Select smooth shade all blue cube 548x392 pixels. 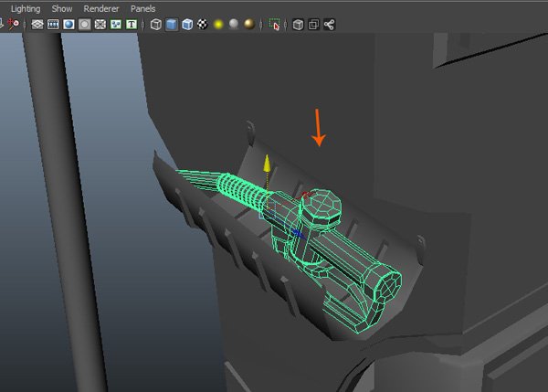pos(172,25)
